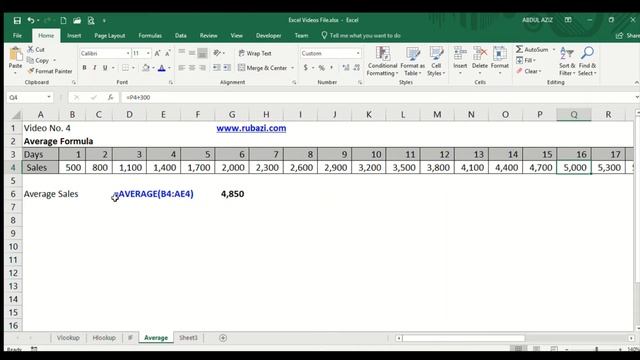Open the File tab
The width and height of the screenshot is (640, 360).
click(17, 36)
